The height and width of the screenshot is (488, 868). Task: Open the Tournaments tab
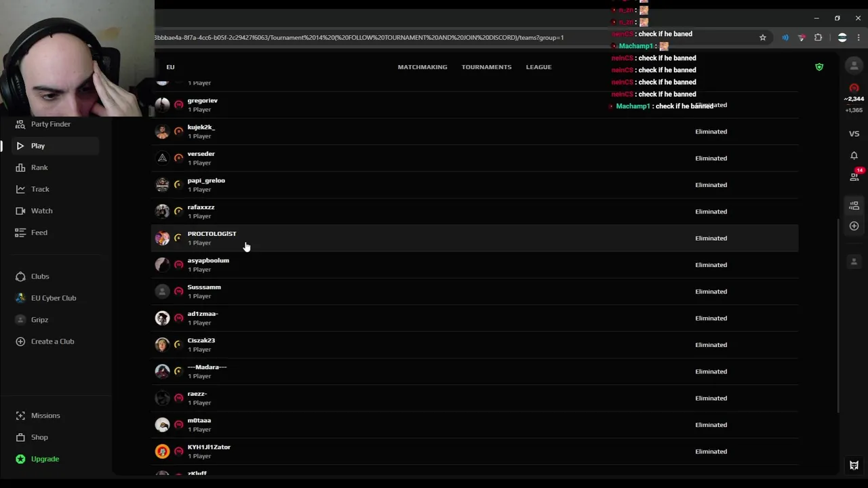(486, 67)
